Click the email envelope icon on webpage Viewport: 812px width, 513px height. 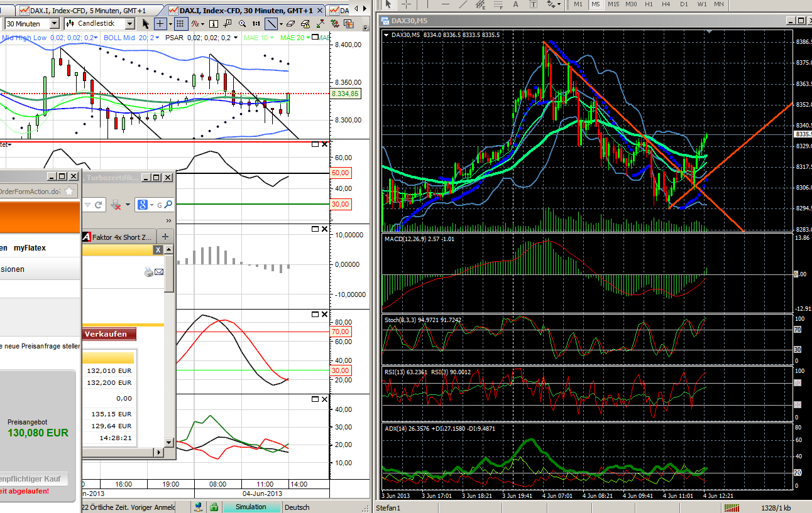pyautogui.click(x=159, y=272)
